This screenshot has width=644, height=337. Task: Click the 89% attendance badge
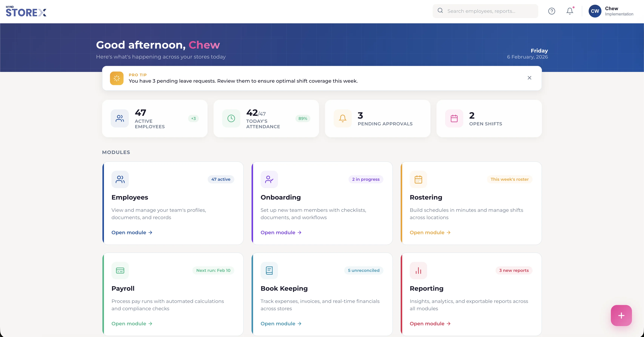tap(303, 118)
